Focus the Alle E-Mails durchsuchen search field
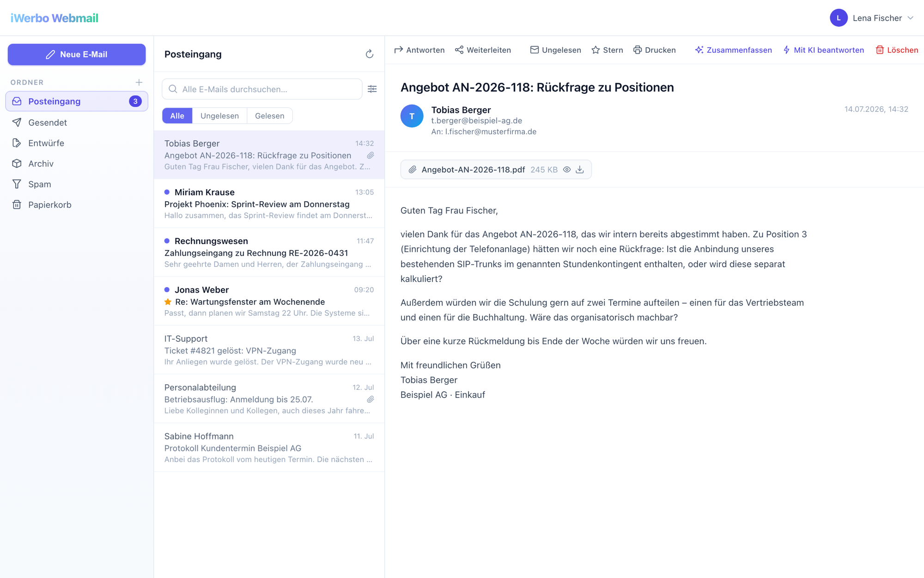This screenshot has width=924, height=578. click(x=262, y=89)
